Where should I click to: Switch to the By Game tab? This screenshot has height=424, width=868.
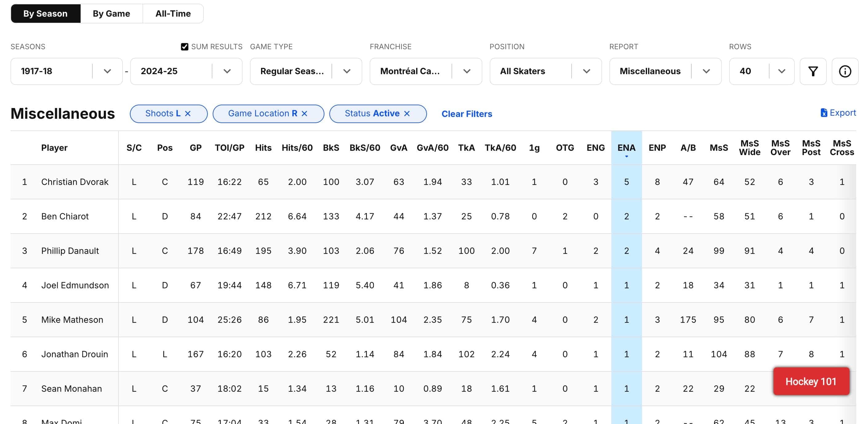tap(111, 14)
